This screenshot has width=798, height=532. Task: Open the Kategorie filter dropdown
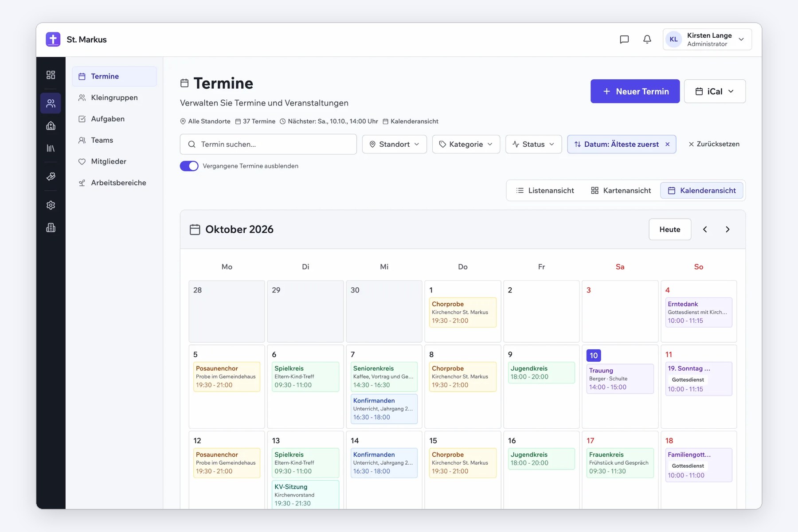pos(466,145)
